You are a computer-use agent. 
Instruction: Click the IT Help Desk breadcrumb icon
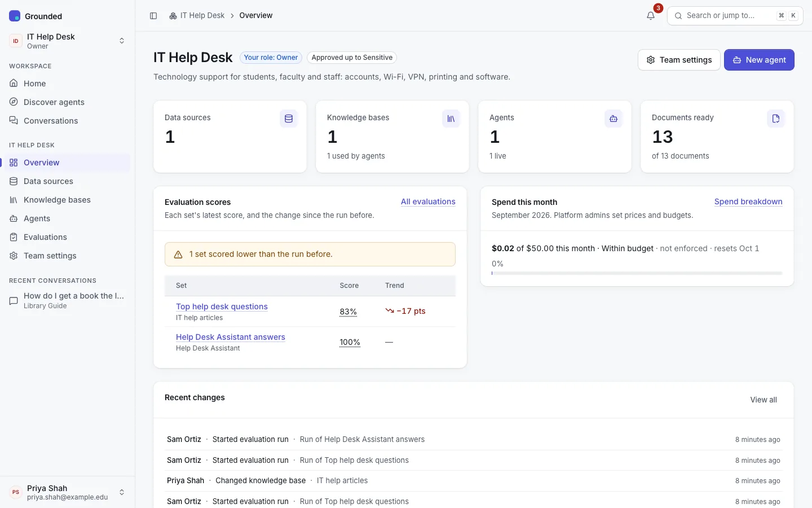(173, 16)
